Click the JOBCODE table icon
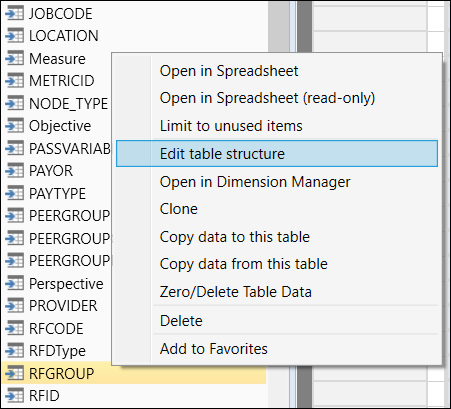 (15, 14)
